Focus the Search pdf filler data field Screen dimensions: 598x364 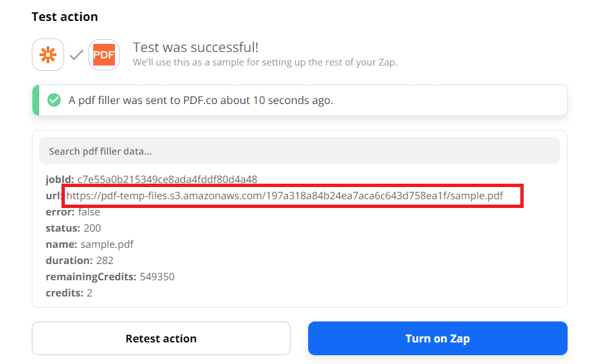point(299,151)
